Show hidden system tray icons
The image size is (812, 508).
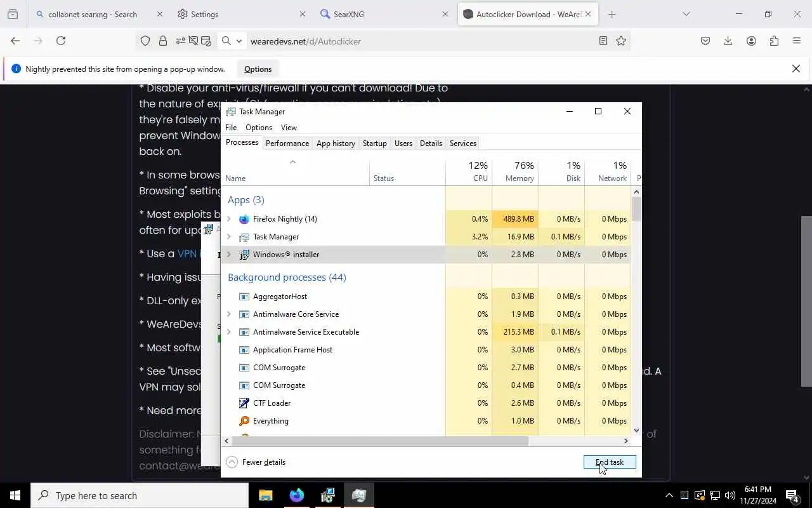pyautogui.click(x=669, y=495)
